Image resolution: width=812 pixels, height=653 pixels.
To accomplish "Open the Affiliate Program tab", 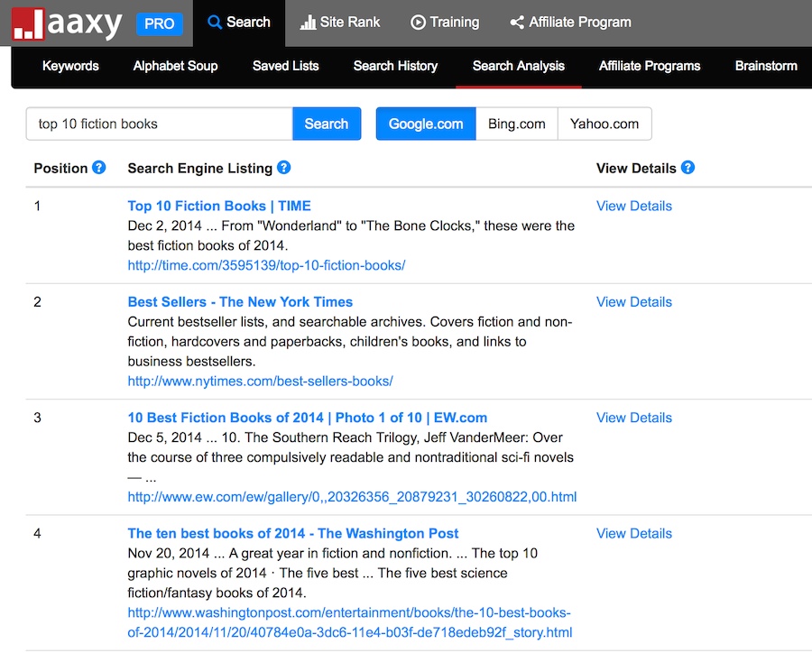I will (571, 23).
